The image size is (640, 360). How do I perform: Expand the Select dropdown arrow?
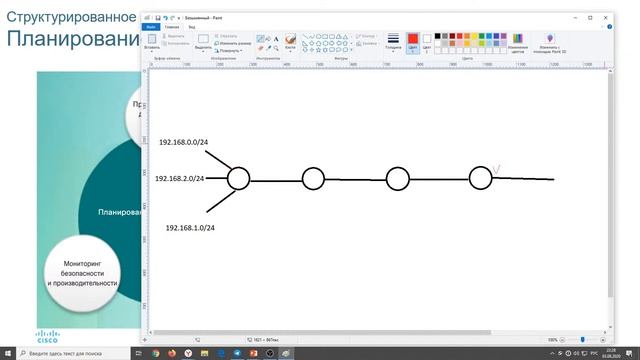click(x=203, y=51)
